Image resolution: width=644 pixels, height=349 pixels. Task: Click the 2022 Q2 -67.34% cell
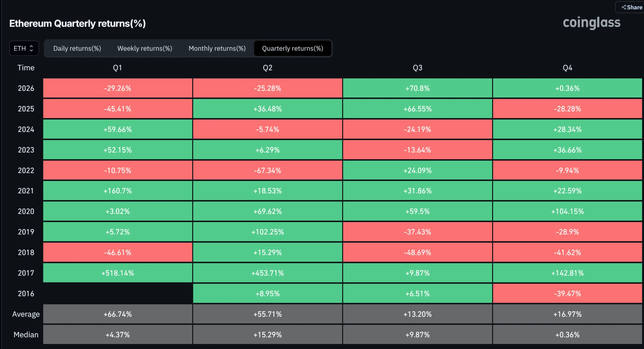pyautogui.click(x=267, y=170)
